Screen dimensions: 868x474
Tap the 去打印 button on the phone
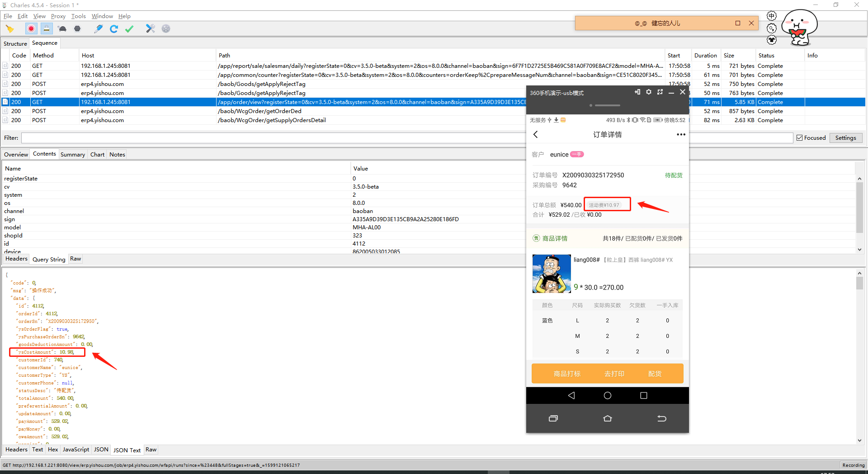(x=614, y=374)
